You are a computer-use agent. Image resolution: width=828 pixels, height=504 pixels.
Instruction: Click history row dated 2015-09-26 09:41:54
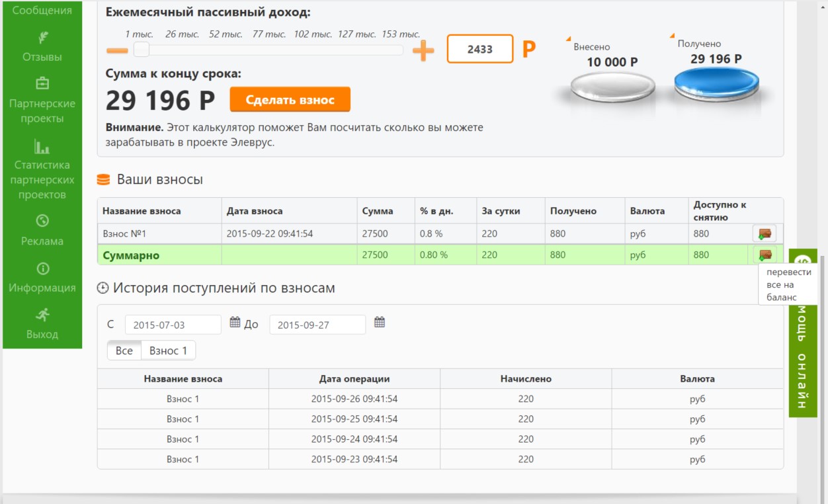tap(440, 399)
